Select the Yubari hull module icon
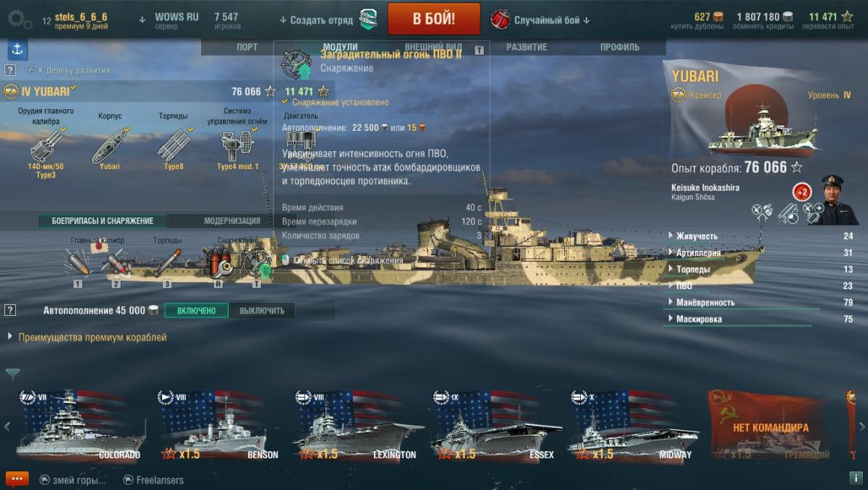The width and height of the screenshot is (868, 490). pos(110,145)
